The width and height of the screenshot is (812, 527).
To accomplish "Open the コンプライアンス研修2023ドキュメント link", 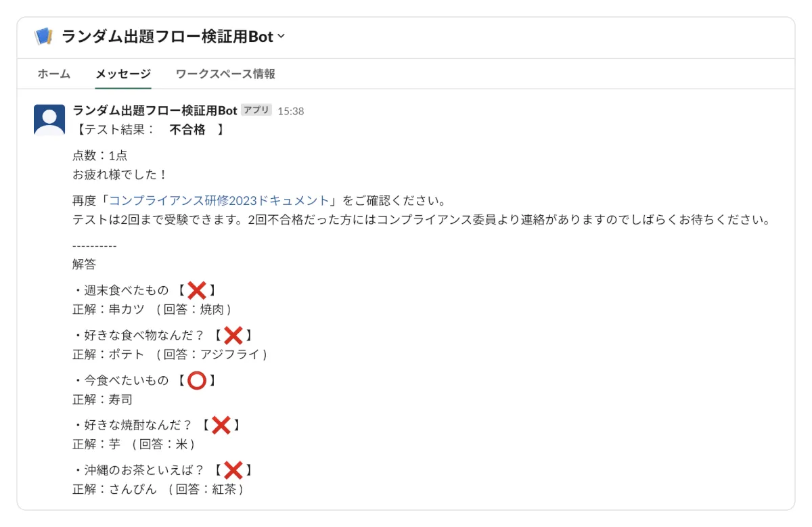I will [x=219, y=201].
